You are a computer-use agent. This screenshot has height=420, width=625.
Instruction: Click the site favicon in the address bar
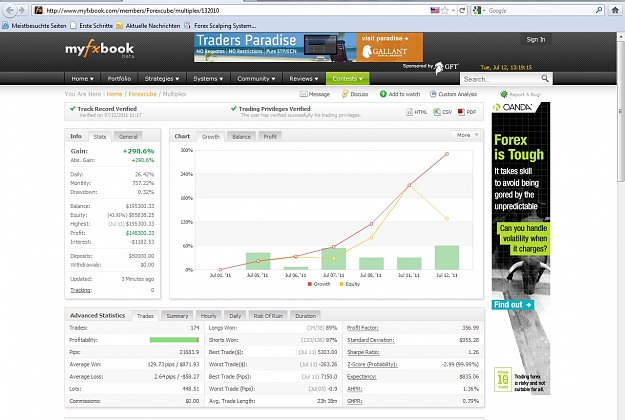[39, 10]
